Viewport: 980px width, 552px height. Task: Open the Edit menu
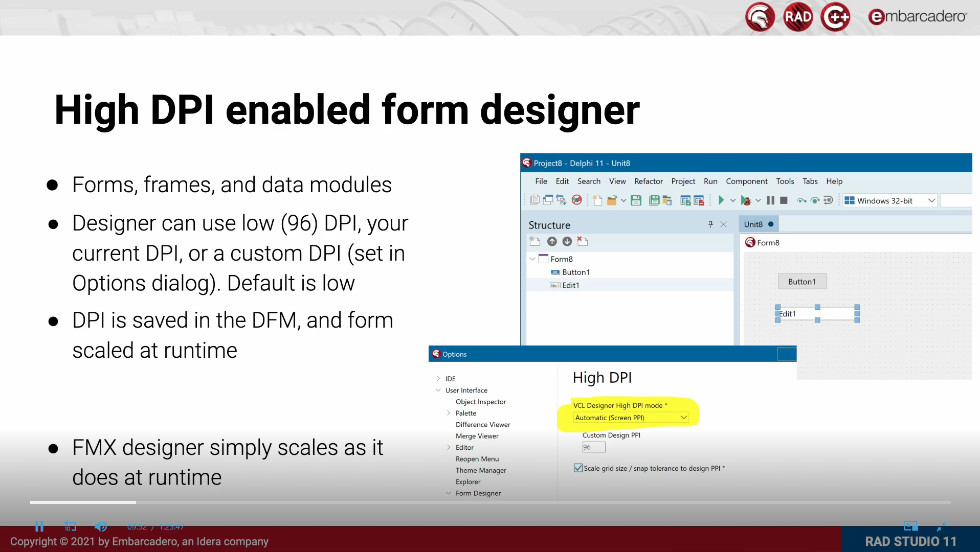click(x=562, y=181)
